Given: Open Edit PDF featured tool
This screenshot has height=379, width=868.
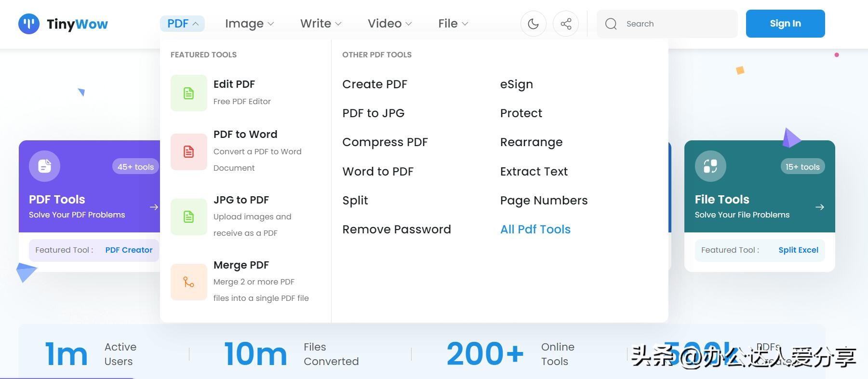Looking at the screenshot, I should [234, 84].
